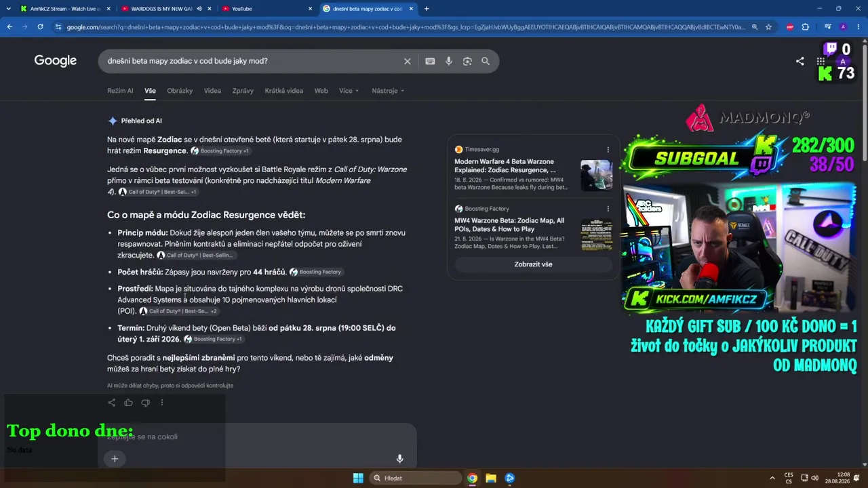
Task: Open the on-screen keyboard input tool
Action: pyautogui.click(x=430, y=61)
